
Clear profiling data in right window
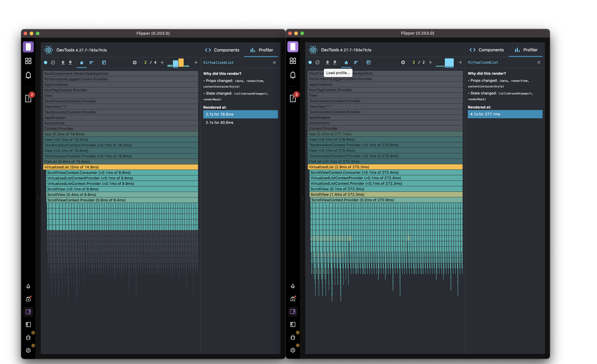click(x=317, y=63)
